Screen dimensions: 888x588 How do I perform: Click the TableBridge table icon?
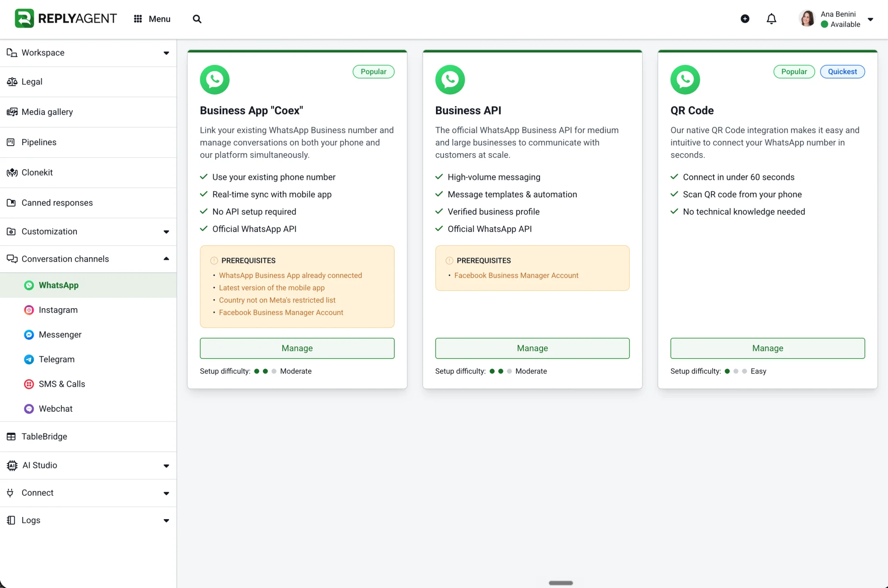[x=11, y=437]
